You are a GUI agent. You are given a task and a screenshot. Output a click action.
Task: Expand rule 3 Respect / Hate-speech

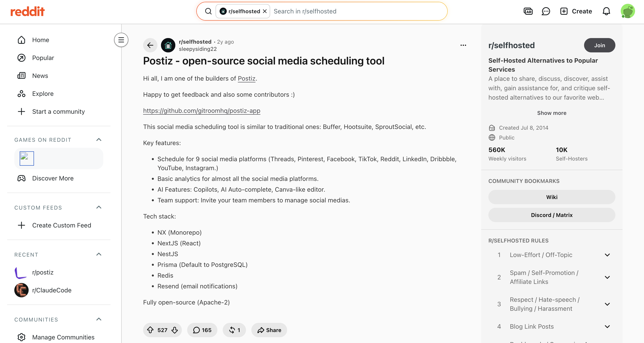pyautogui.click(x=552, y=304)
